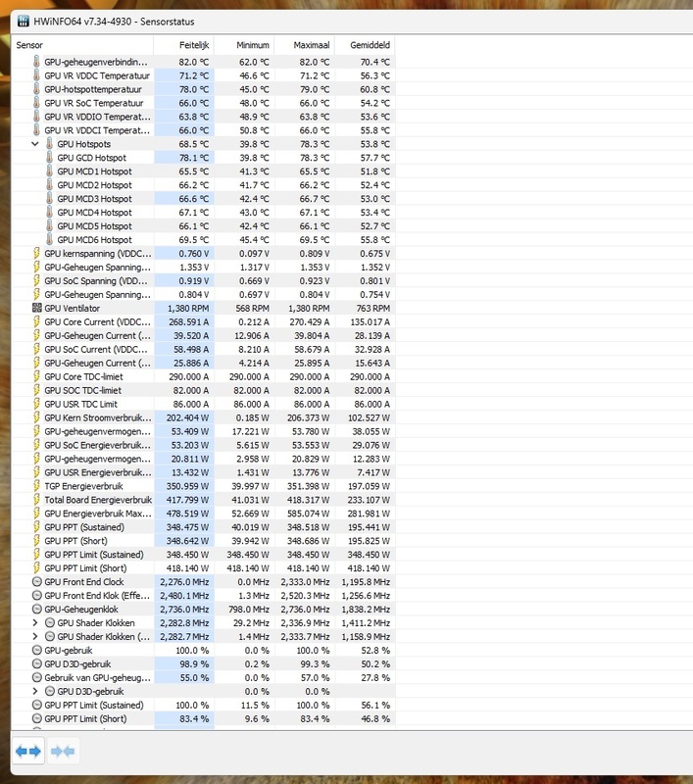Click lightning icon of GPU kernspanning row

36,254
